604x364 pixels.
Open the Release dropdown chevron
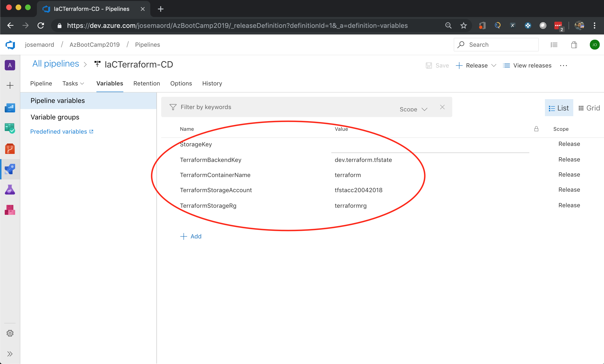(494, 65)
